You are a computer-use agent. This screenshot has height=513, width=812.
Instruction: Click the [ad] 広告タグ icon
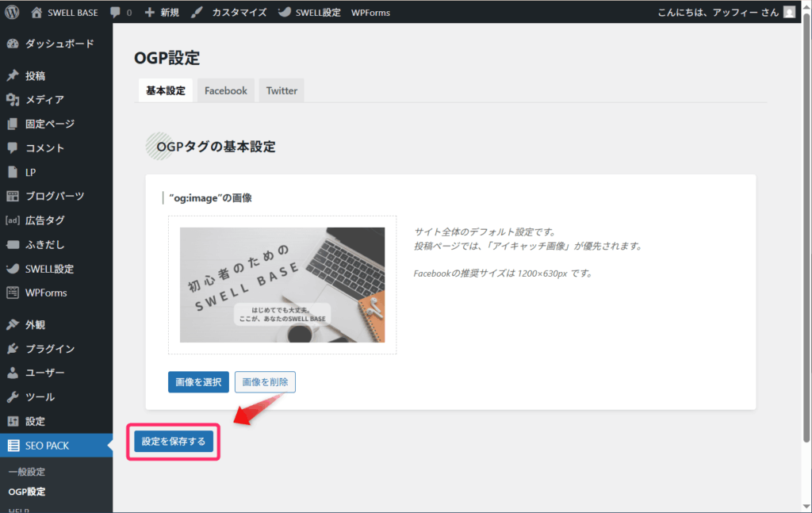coord(13,220)
